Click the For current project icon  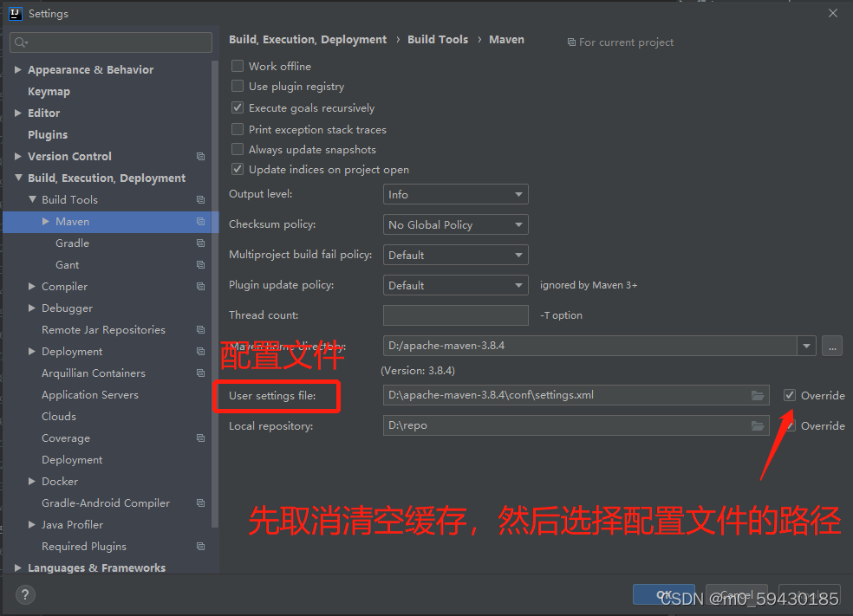571,42
